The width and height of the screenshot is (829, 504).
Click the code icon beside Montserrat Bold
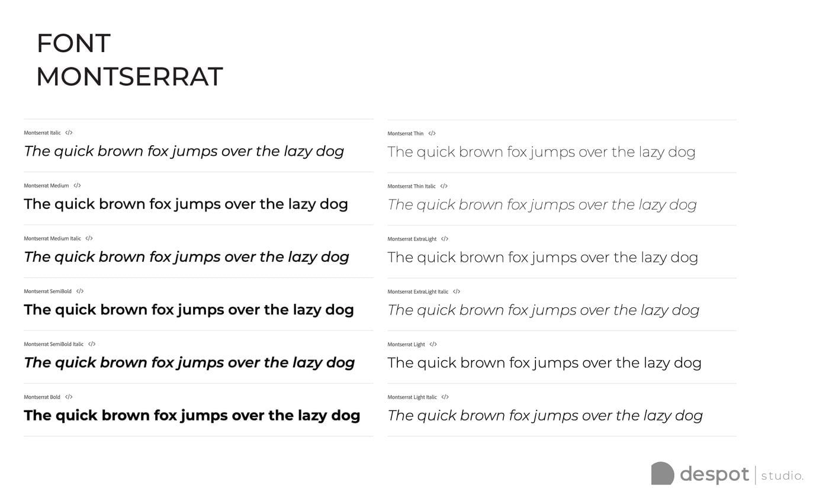[69, 397]
